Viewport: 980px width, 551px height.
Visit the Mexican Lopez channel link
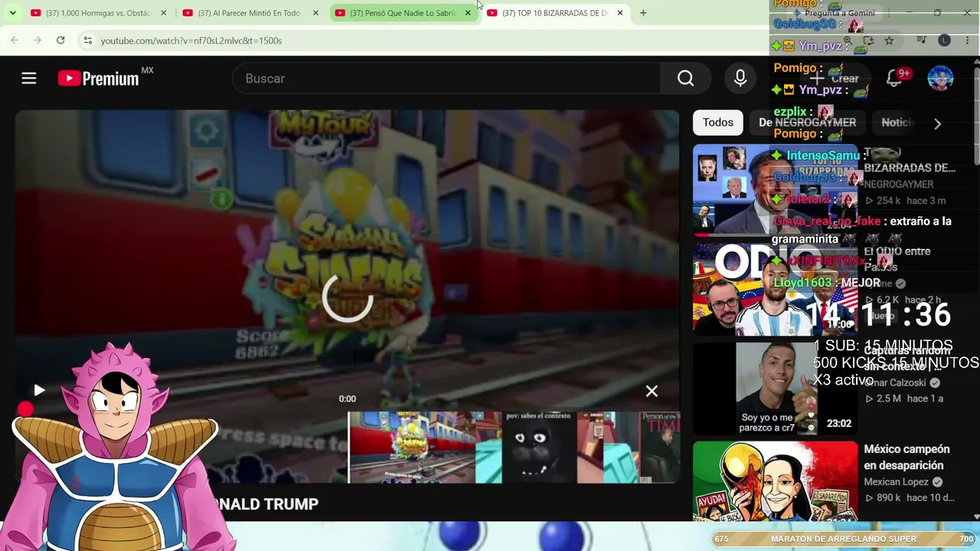(x=897, y=482)
